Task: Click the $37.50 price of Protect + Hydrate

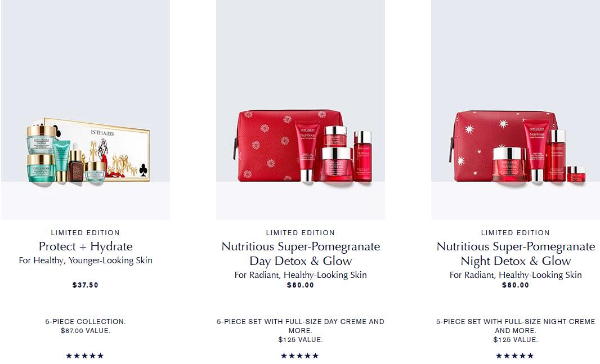Action: click(86, 285)
